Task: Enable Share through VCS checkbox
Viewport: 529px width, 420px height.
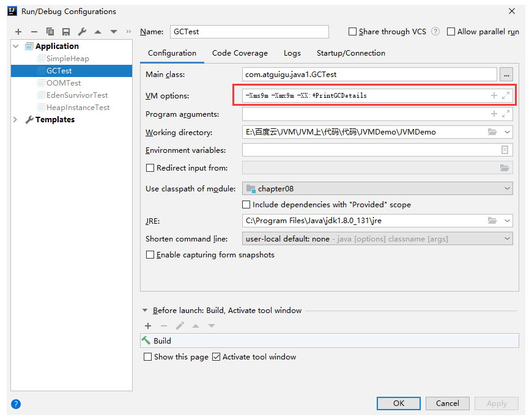Action: coord(352,31)
